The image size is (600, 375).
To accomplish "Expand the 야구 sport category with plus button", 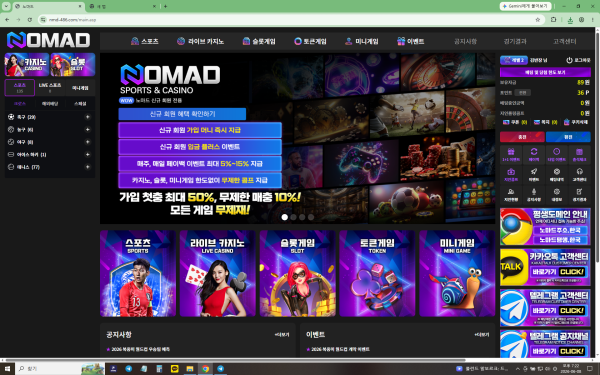I will pos(88,142).
